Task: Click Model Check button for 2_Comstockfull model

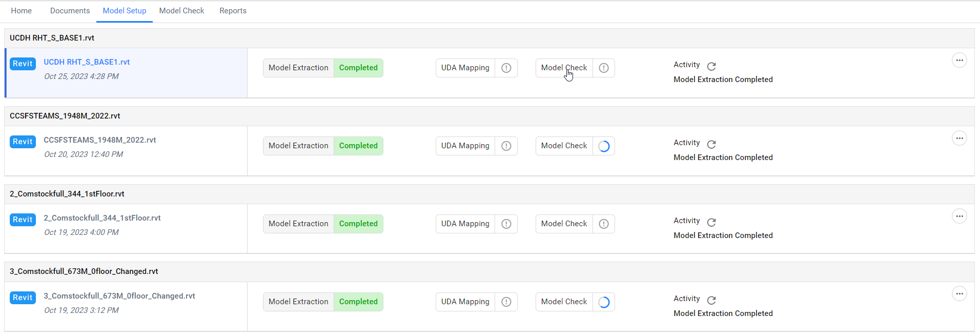Action: pyautogui.click(x=564, y=224)
